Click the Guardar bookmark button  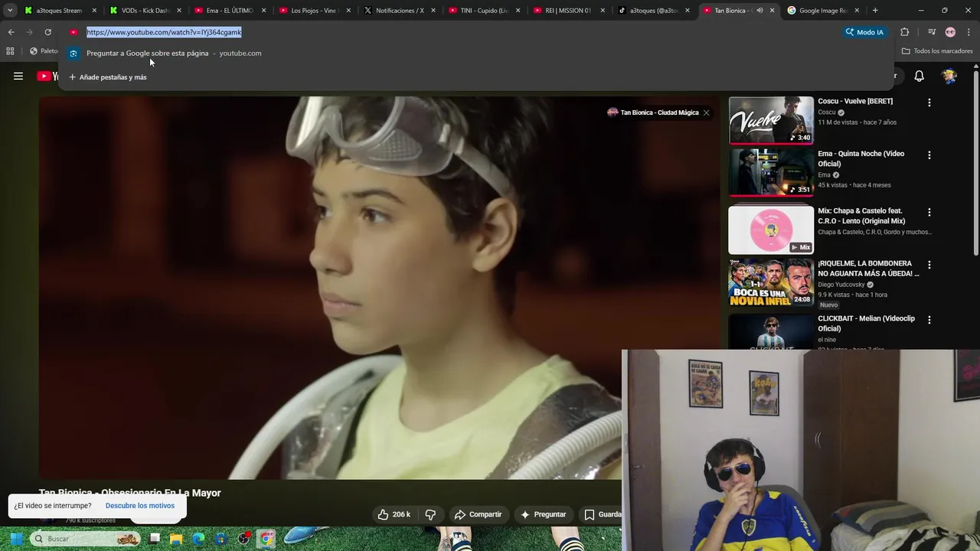coord(601,514)
